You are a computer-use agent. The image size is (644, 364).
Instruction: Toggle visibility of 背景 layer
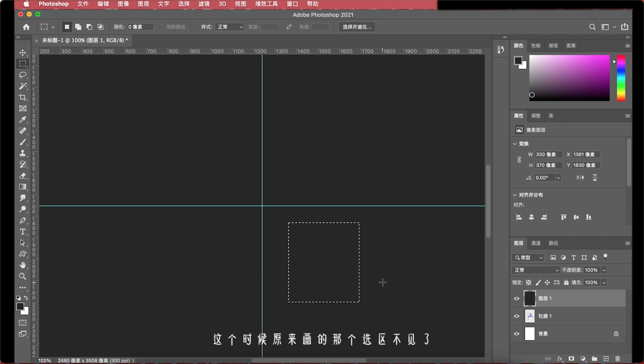[517, 334]
